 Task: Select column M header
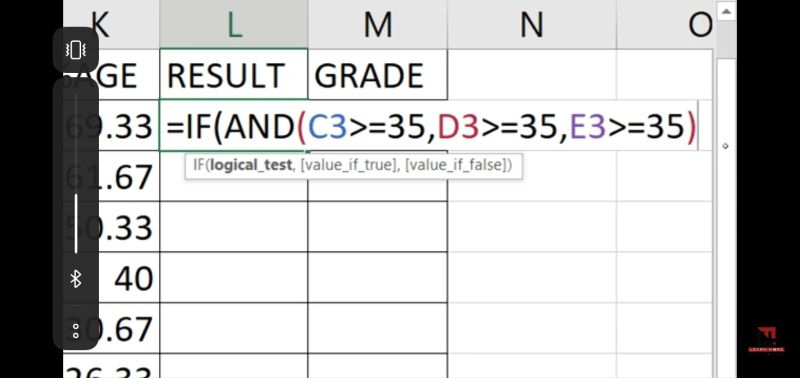[378, 24]
